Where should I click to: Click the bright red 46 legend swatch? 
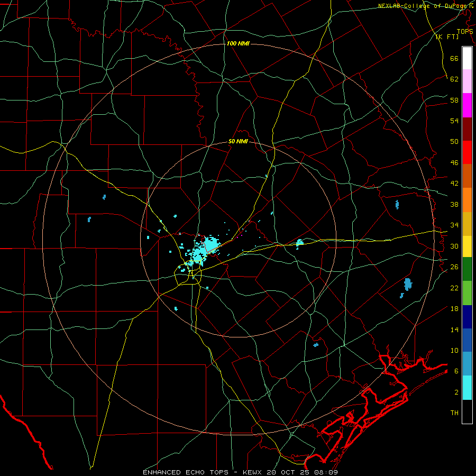click(467, 152)
